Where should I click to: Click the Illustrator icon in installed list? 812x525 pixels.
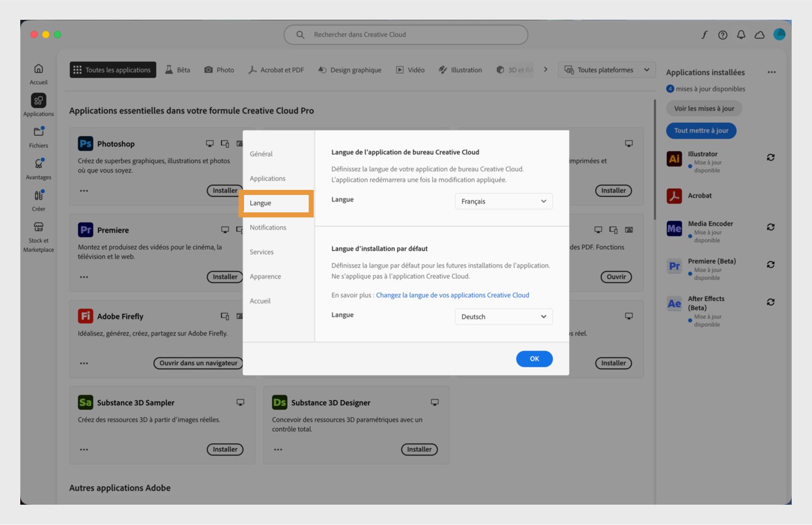click(674, 158)
